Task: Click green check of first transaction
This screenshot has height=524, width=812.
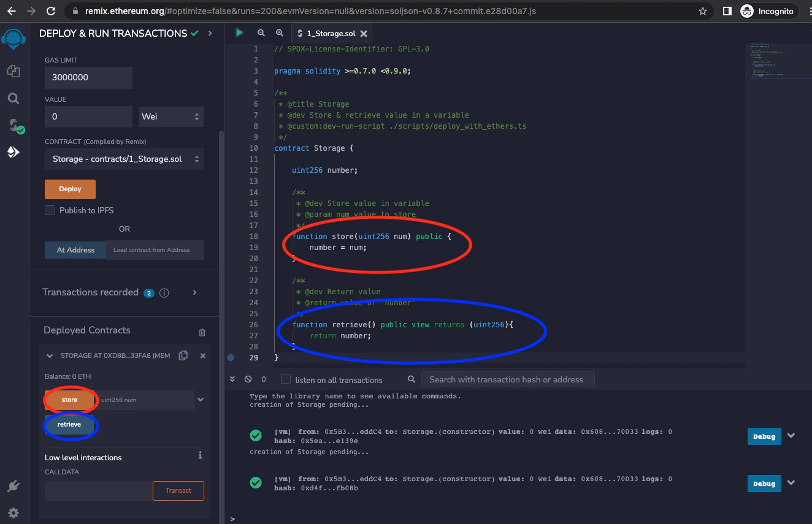Action: 256,436
